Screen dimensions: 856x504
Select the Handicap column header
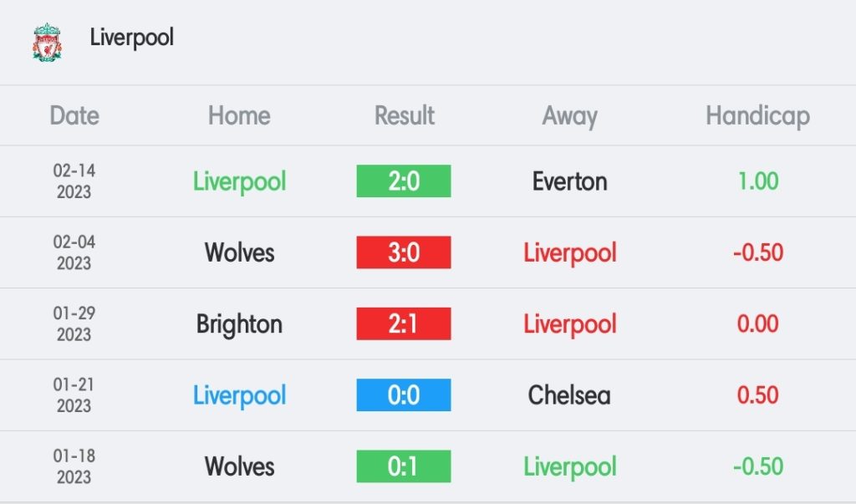757,116
